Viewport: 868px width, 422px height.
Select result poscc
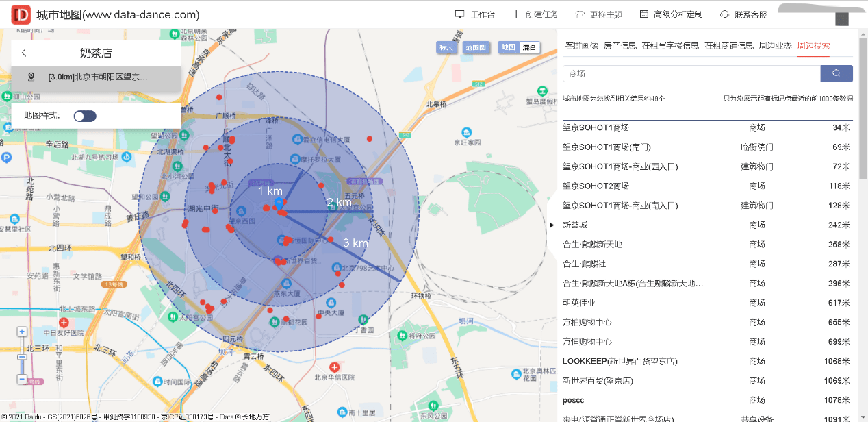pyautogui.click(x=706, y=400)
